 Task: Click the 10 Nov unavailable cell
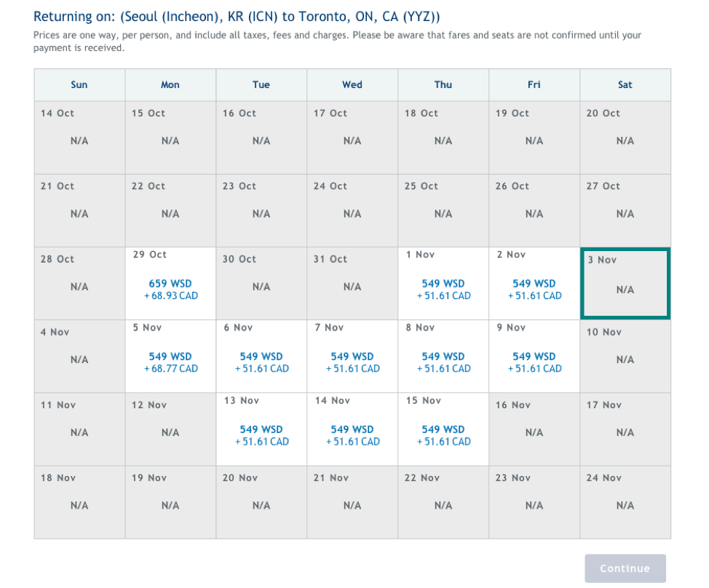[625, 357]
